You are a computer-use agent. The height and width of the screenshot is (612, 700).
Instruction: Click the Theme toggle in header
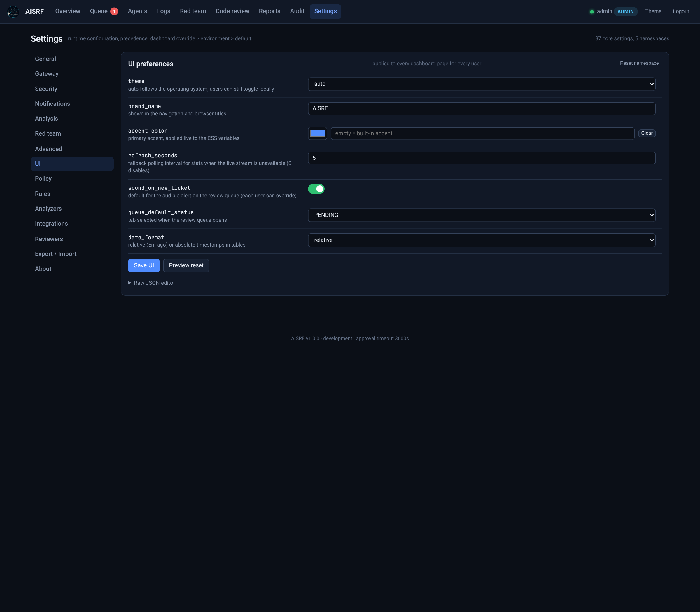[653, 11]
